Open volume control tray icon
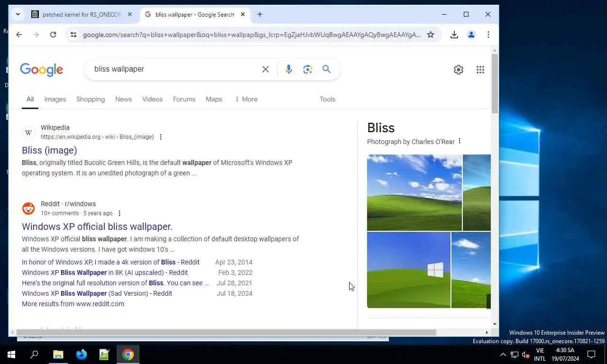The width and height of the screenshot is (607, 364). pyautogui.click(x=525, y=355)
